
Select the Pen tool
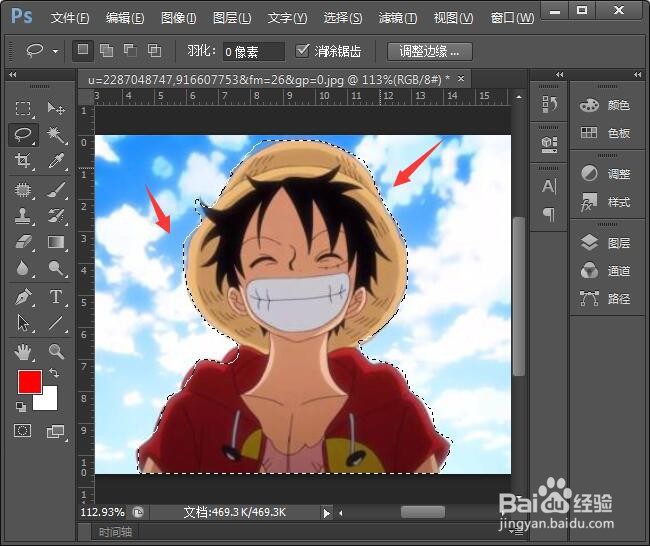point(23,297)
